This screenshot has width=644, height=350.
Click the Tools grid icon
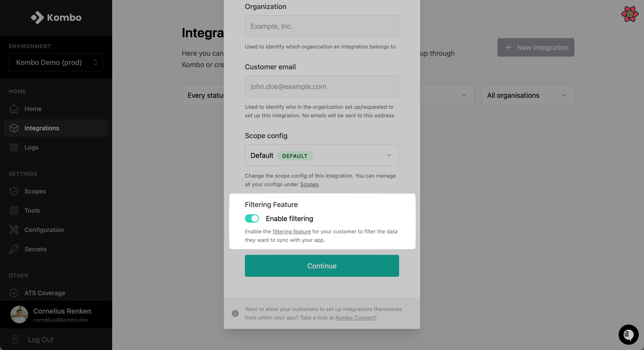coord(14,211)
